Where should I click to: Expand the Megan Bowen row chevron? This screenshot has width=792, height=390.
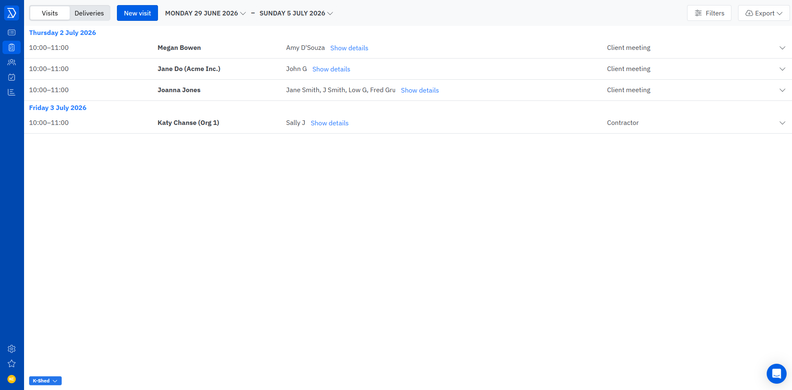(x=782, y=48)
